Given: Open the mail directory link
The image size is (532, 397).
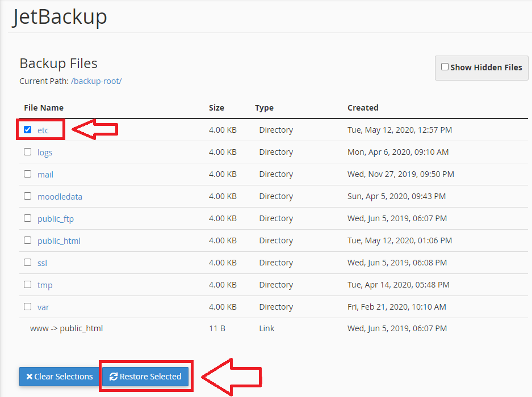Looking at the screenshot, I should pos(45,175).
